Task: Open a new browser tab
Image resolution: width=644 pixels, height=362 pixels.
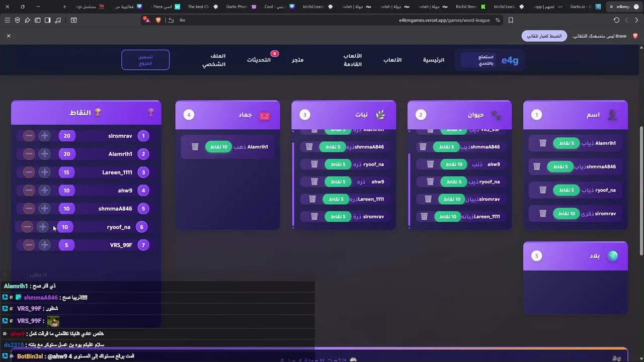Action: pyautogui.click(x=64, y=7)
